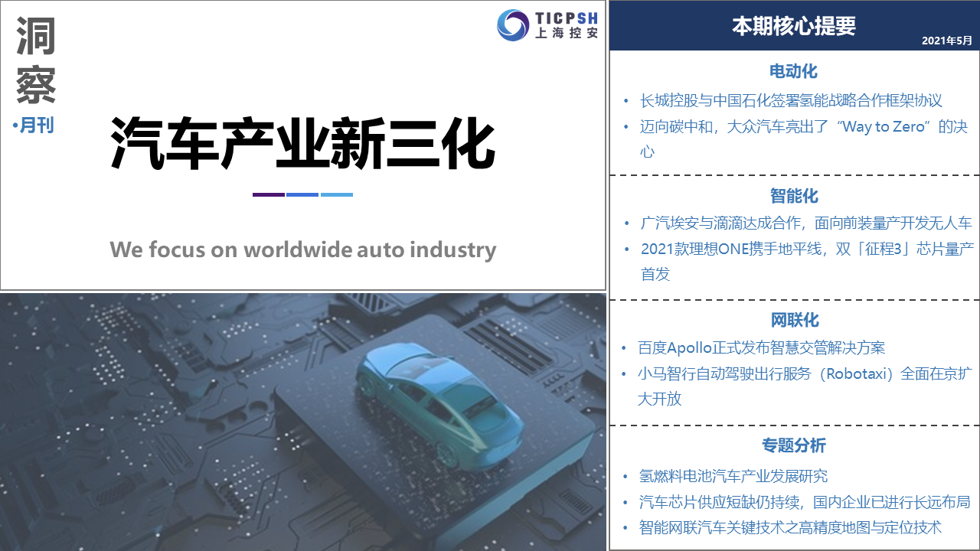
Task: Click the 洞察 heading text
Action: pyautogui.click(x=36, y=61)
